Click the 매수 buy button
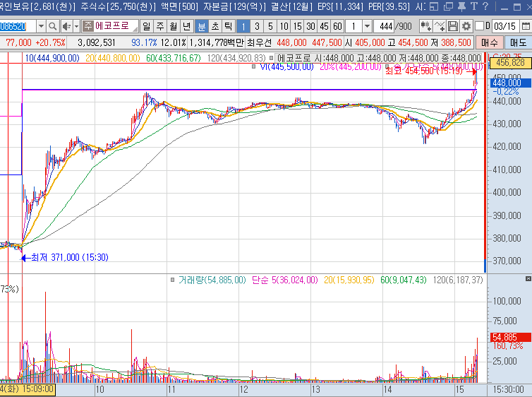Image resolution: width=532 pixels, height=397 pixels. click(489, 42)
